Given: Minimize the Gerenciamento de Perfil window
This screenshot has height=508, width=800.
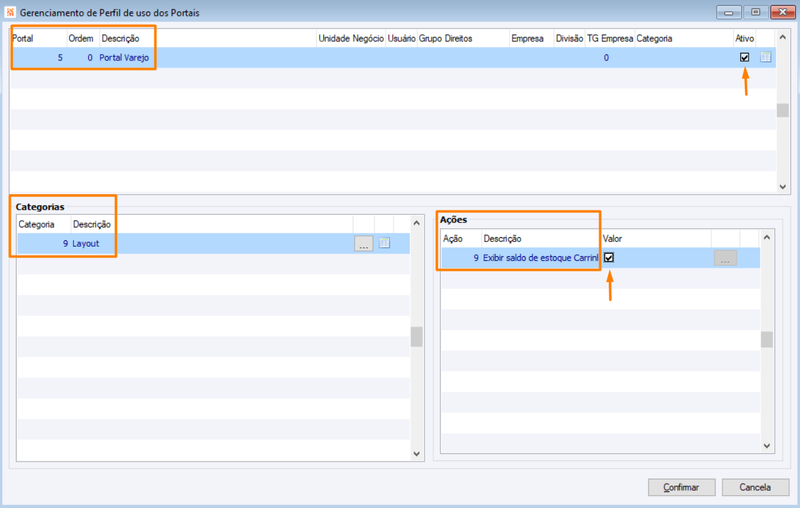Looking at the screenshot, I should [x=729, y=12].
